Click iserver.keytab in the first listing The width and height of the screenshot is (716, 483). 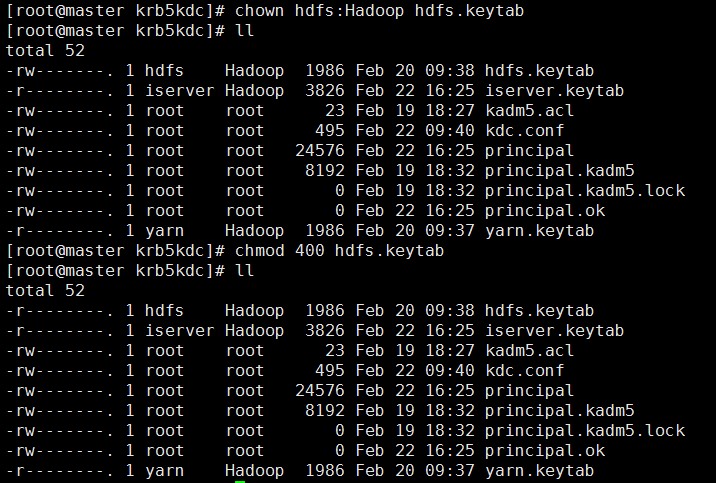554,90
